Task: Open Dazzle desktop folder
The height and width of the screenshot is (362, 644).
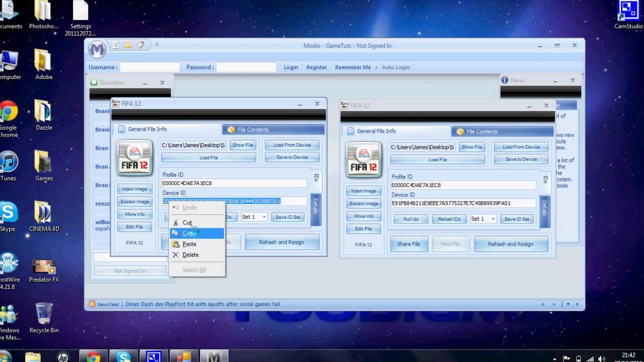Action: pyautogui.click(x=44, y=115)
